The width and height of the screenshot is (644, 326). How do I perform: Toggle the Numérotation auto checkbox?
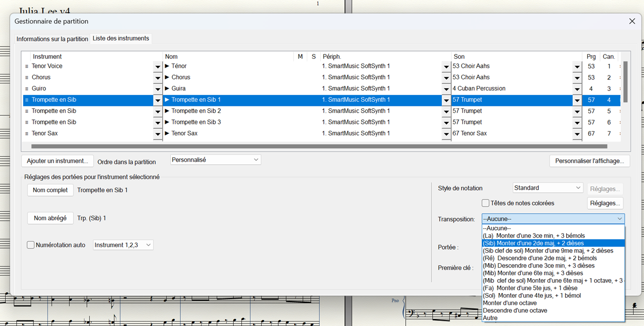(31, 245)
